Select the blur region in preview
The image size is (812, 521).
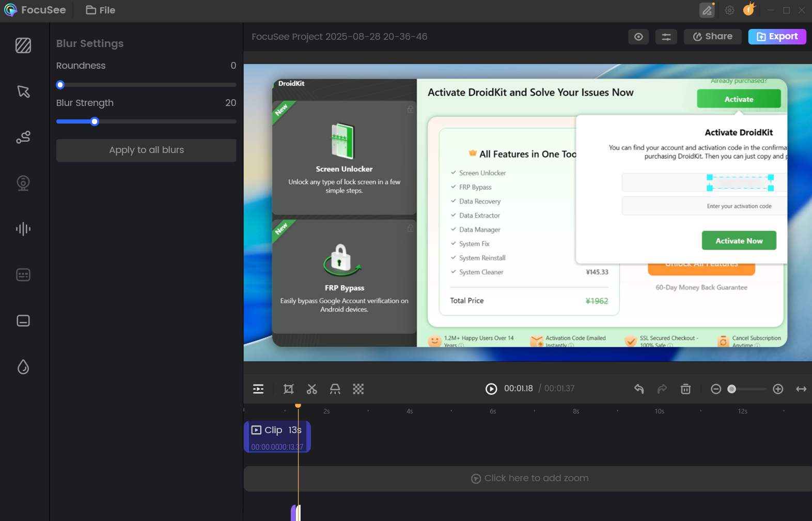pos(740,182)
